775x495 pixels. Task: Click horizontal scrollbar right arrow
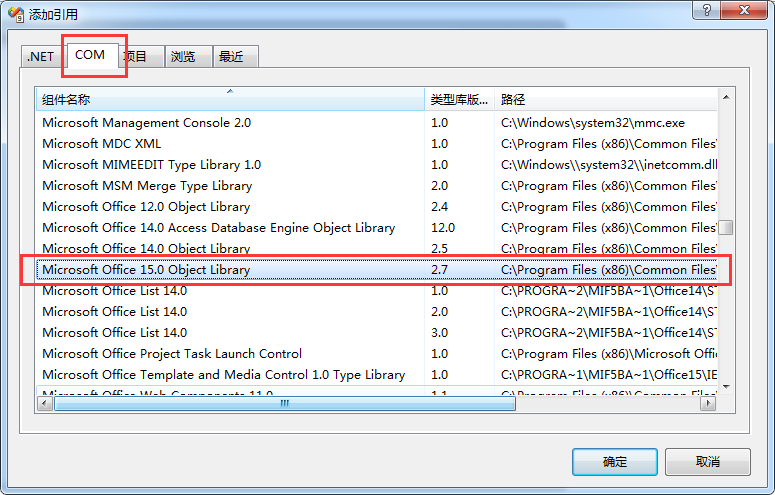click(708, 404)
